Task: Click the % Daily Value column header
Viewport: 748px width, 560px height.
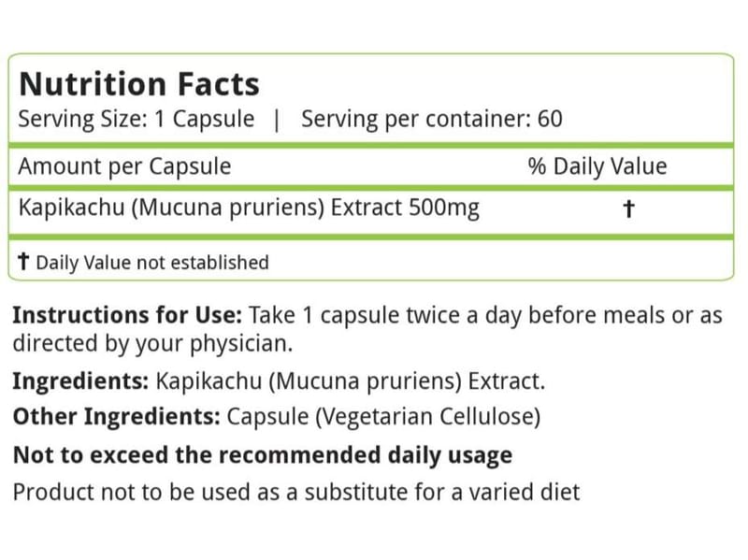Action: 597,166
